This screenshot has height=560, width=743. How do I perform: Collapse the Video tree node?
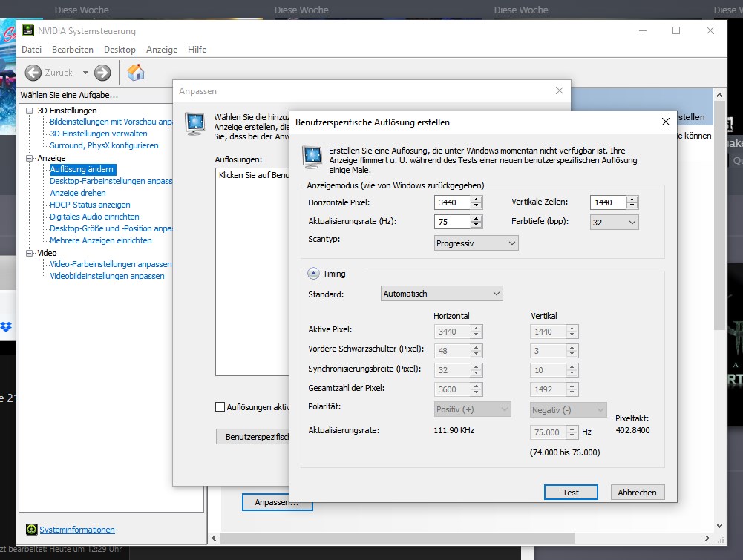click(x=30, y=253)
